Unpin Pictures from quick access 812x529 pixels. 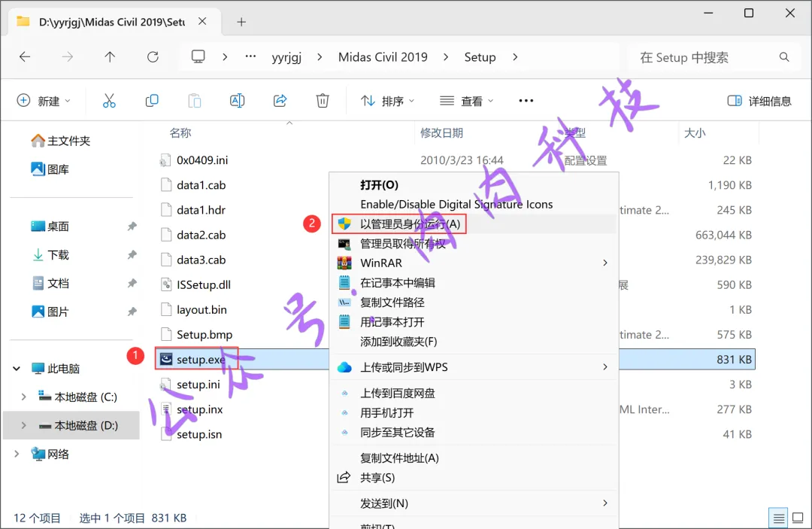pos(132,312)
